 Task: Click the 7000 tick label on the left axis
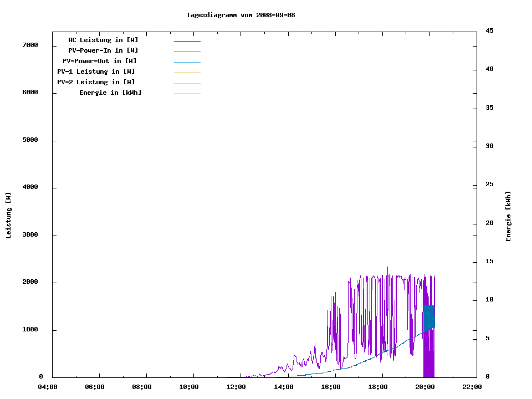click(x=30, y=45)
